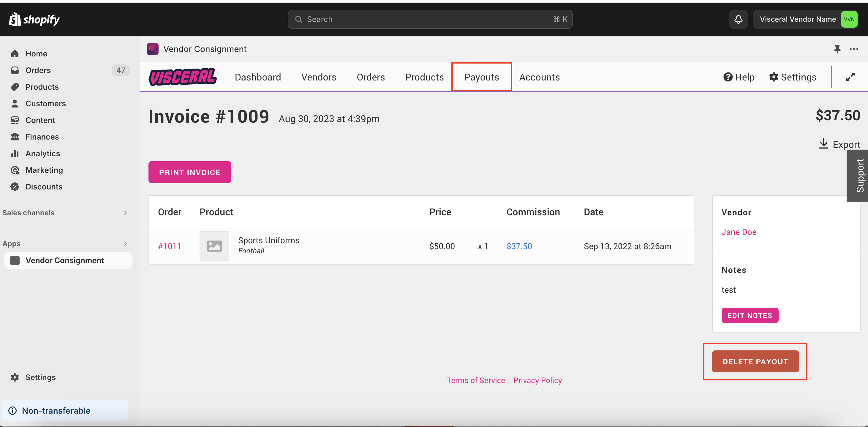Click the fullscreen expand arrows icon
Viewport: 868px width, 427px height.
(850, 77)
